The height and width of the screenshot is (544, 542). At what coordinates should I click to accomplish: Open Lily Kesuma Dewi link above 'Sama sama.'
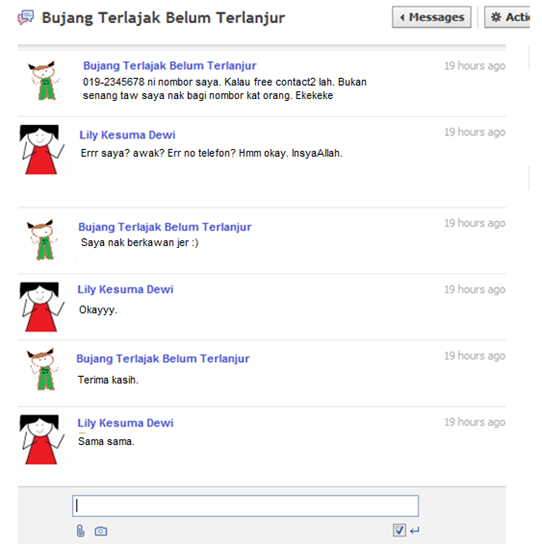[x=125, y=423]
